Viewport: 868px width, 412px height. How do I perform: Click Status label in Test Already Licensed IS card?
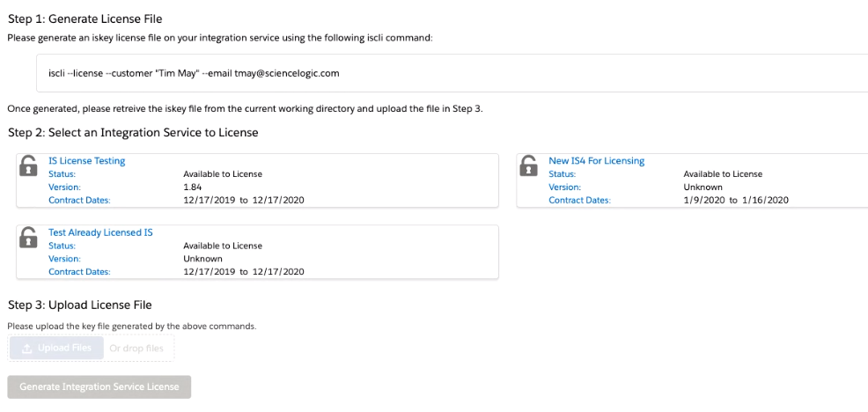[63, 246]
